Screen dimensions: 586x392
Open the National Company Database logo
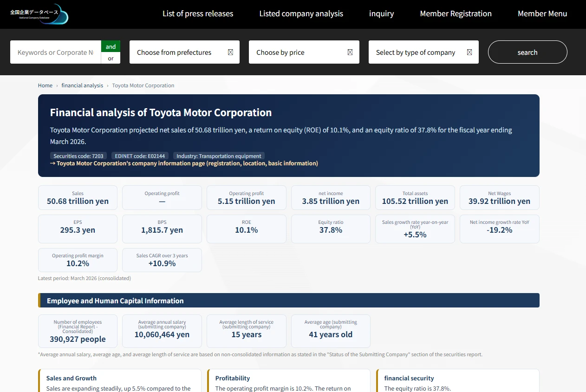coord(39,14)
